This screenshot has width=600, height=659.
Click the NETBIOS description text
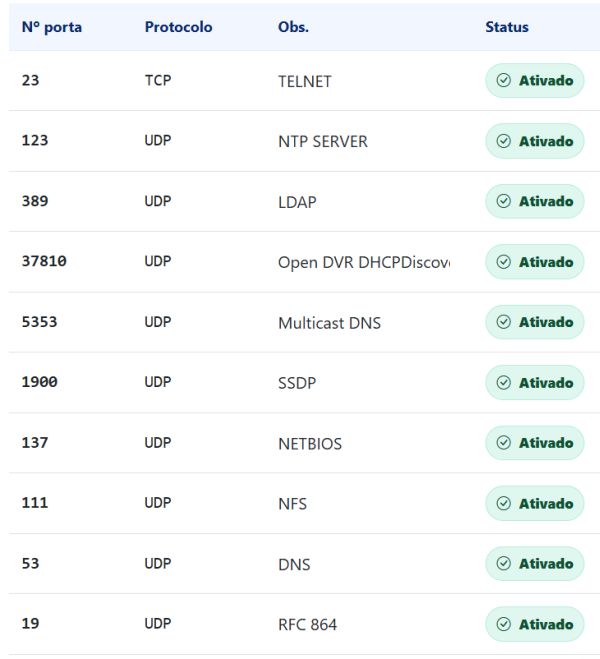(x=310, y=443)
